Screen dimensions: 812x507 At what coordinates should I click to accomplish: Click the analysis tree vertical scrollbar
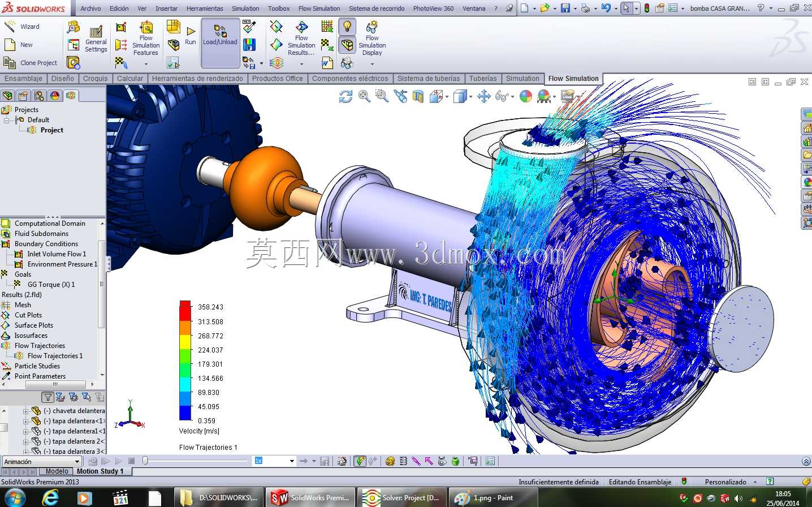click(102, 284)
